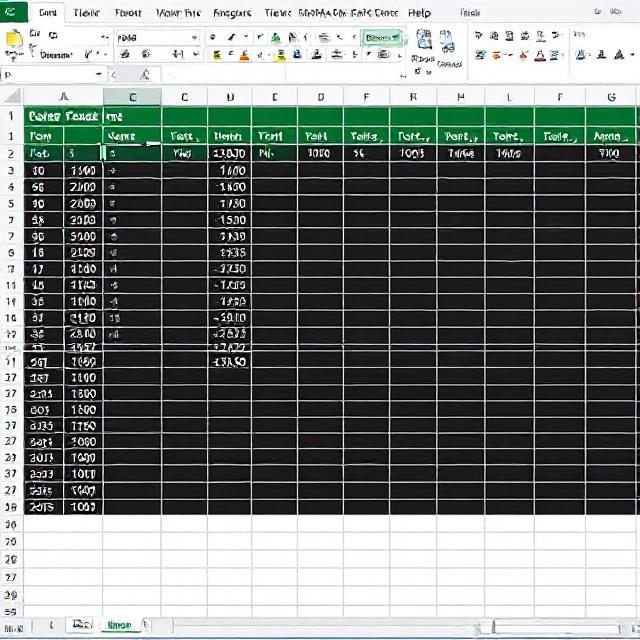
Task: Select column header G at right edge
Action: (611, 97)
